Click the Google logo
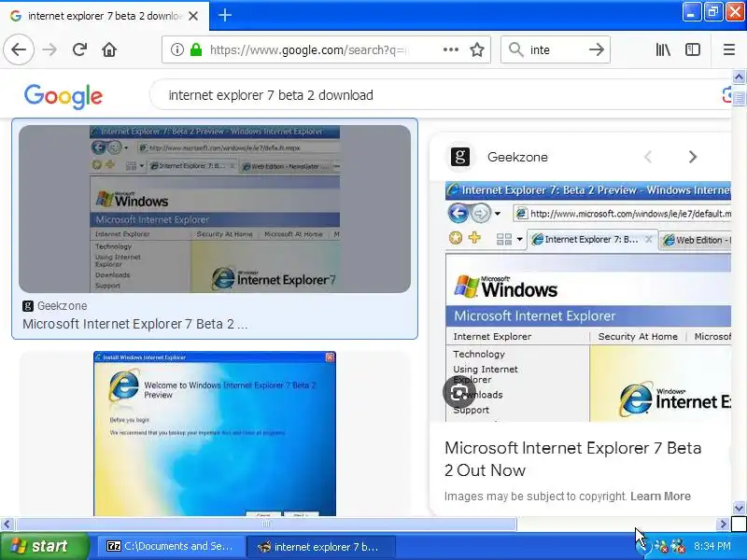This screenshot has height=560, width=747. tap(63, 96)
